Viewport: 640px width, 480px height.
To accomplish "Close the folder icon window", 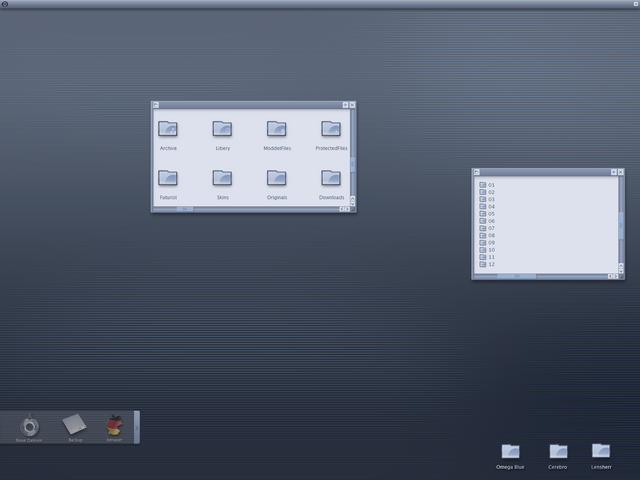I will coord(352,105).
